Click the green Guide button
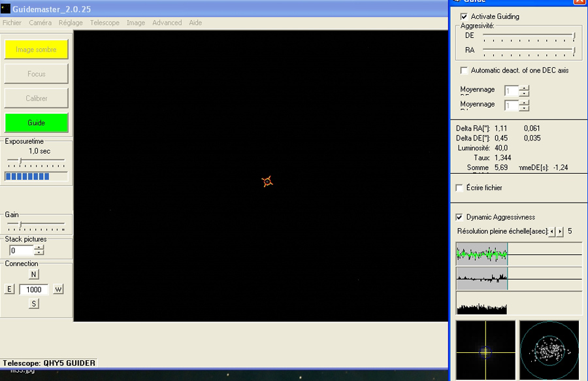The image size is (588, 381). (36, 123)
